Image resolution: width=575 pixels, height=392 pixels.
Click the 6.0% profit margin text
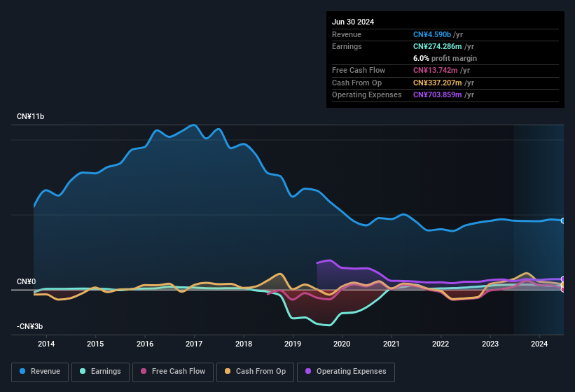click(445, 58)
